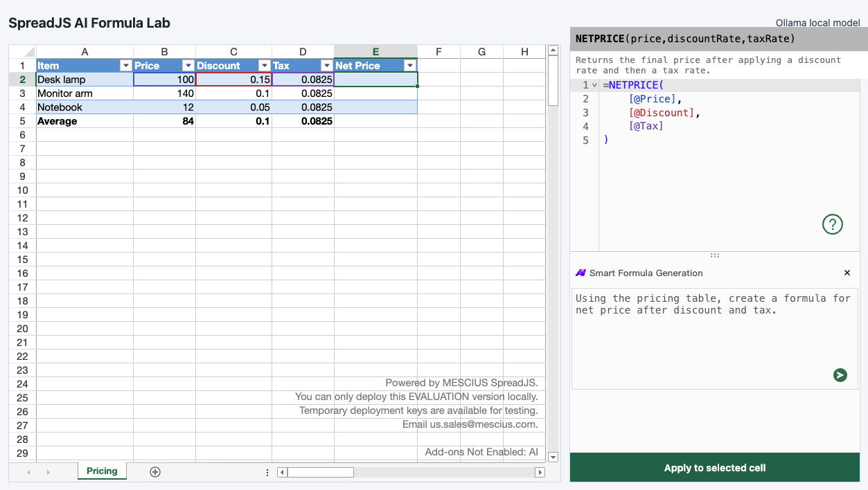Select column E header
Viewport: 868px width, 490px height.
coord(375,52)
